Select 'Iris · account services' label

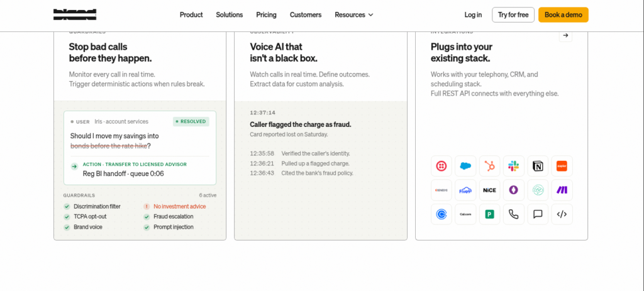121,121
